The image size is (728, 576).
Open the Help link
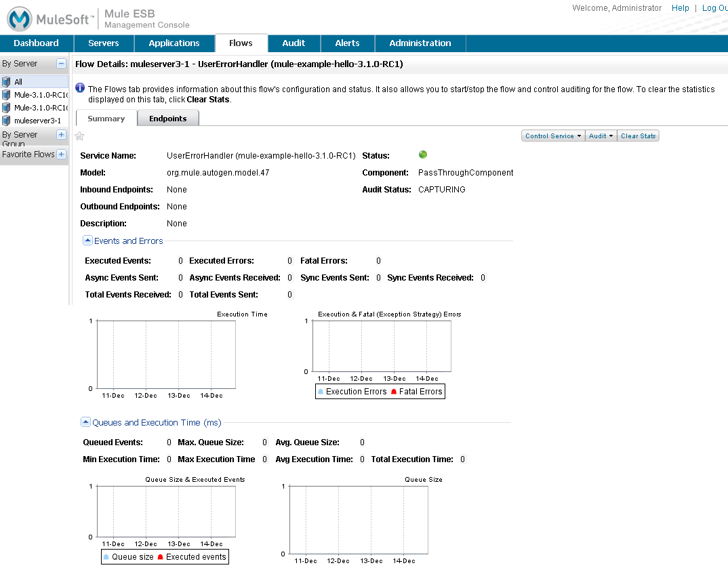[680, 8]
